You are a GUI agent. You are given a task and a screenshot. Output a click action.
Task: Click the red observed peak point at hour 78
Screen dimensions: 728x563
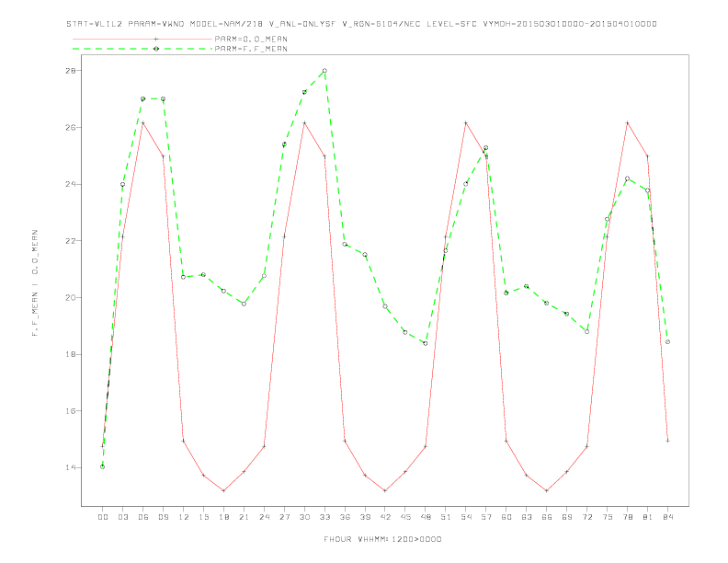627,123
